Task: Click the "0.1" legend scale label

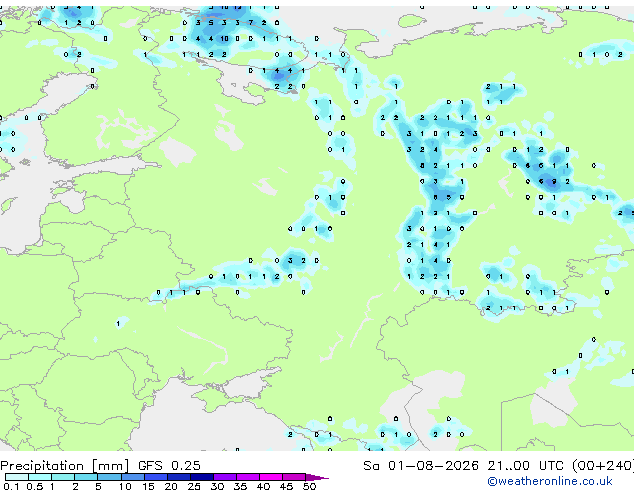Action: tap(11, 486)
